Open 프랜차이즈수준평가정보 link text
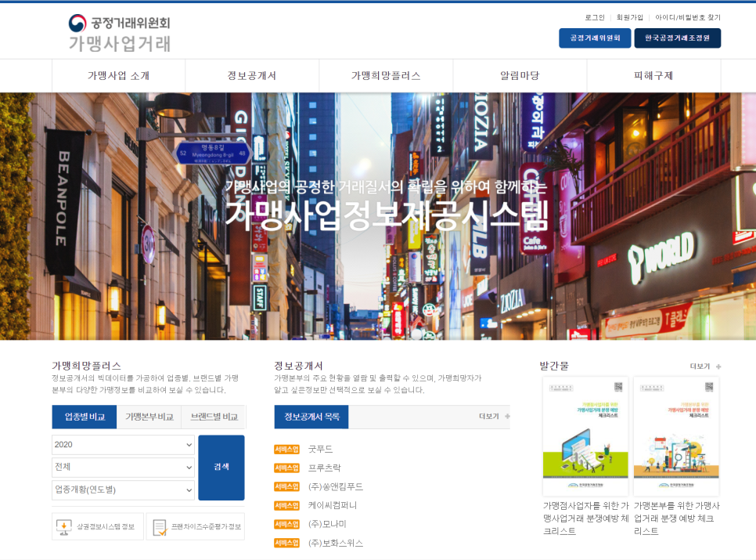 (206, 527)
